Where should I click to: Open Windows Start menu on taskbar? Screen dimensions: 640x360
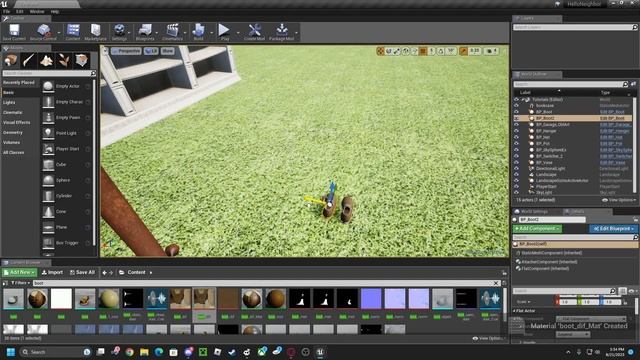tap(11, 352)
